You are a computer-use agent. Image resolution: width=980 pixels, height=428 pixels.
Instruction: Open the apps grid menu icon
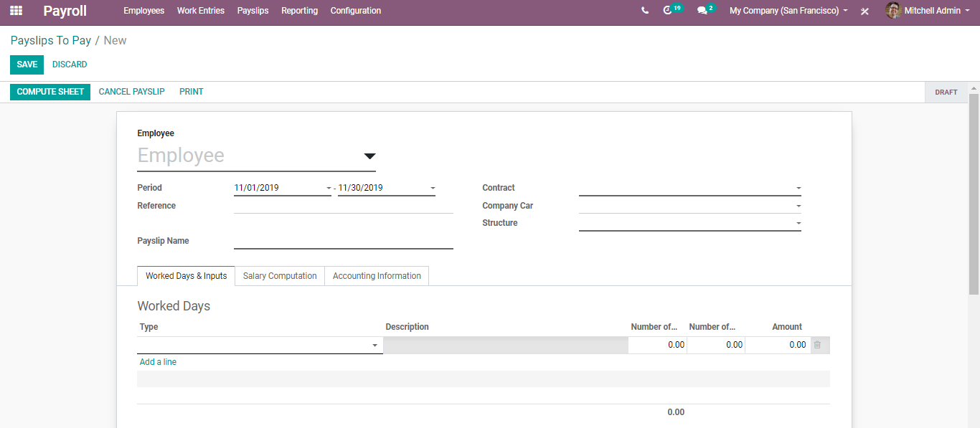coord(16,11)
